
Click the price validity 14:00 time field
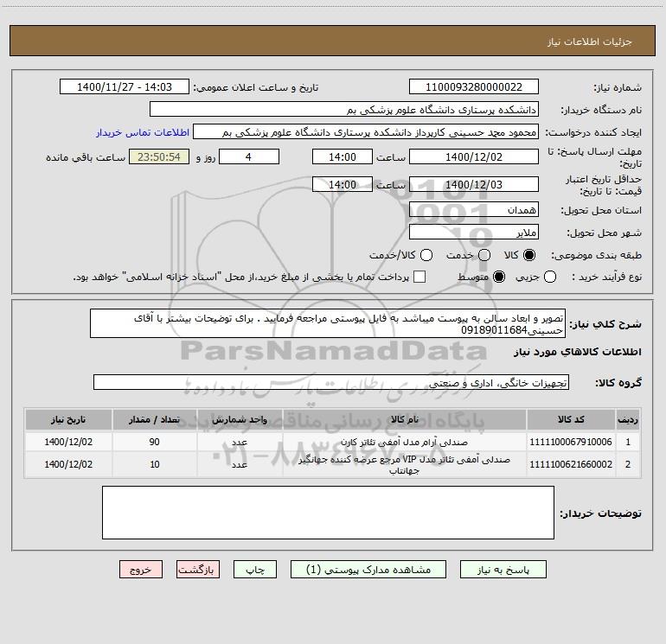pos(343,184)
